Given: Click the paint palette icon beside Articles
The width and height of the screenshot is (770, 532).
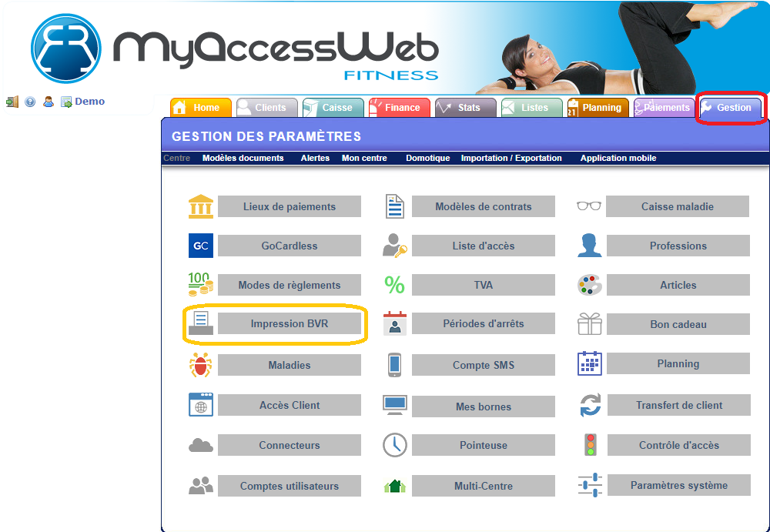Looking at the screenshot, I should point(589,285).
